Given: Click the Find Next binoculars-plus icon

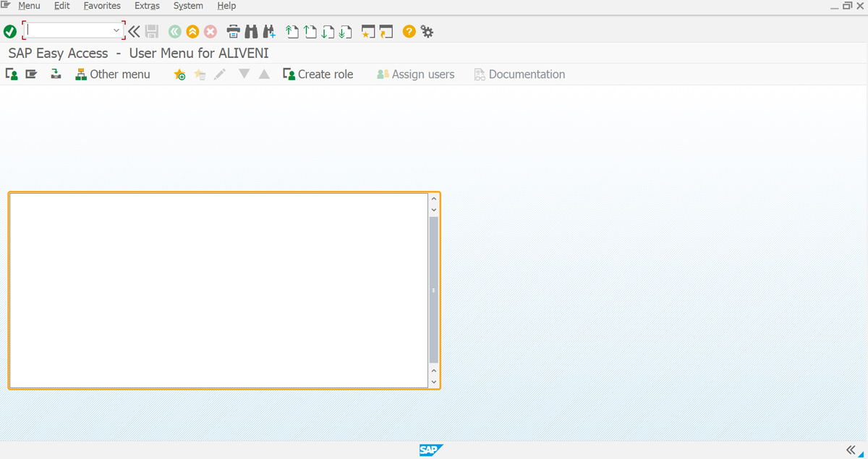Looking at the screenshot, I should tap(269, 31).
